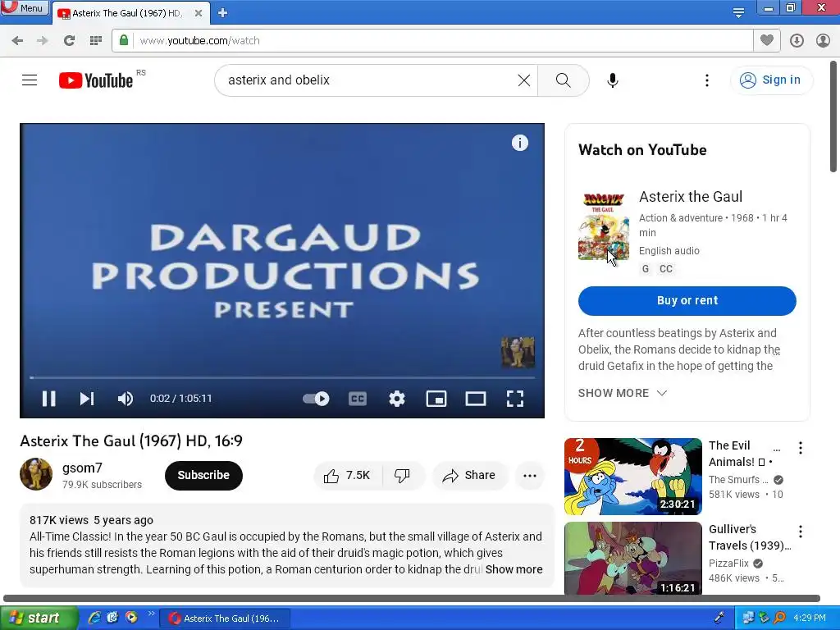
Task: Open the YouTube hamburger guide menu
Action: 30,80
